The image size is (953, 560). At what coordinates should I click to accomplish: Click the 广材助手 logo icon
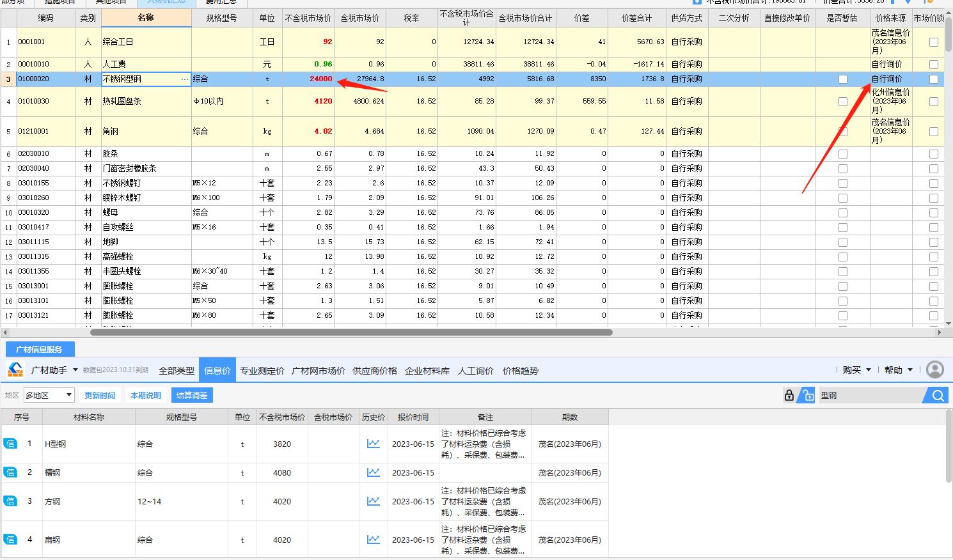pyautogui.click(x=15, y=369)
